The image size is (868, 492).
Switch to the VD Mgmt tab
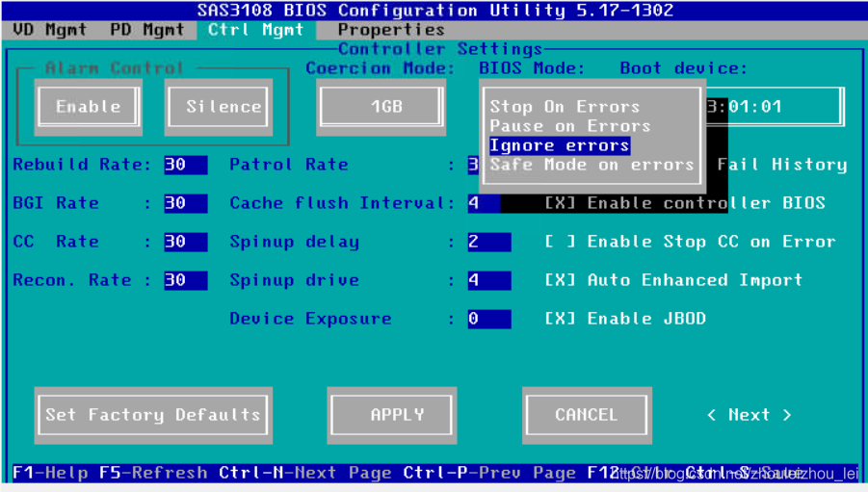click(49, 29)
